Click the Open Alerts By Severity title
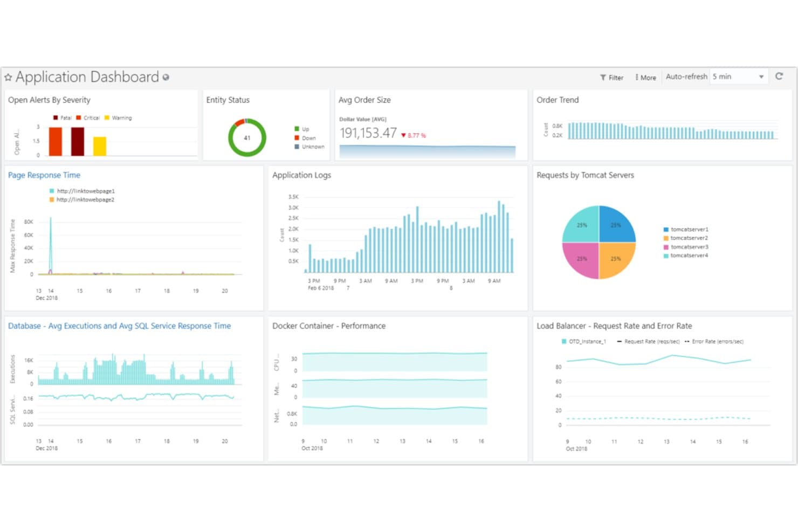Image resolution: width=798 pixels, height=532 pixels. pyautogui.click(x=49, y=100)
